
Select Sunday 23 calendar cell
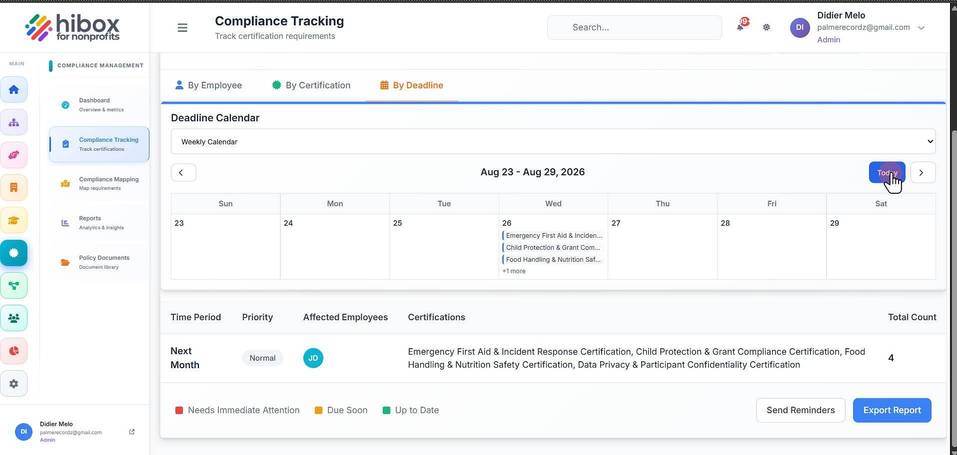pyautogui.click(x=226, y=247)
